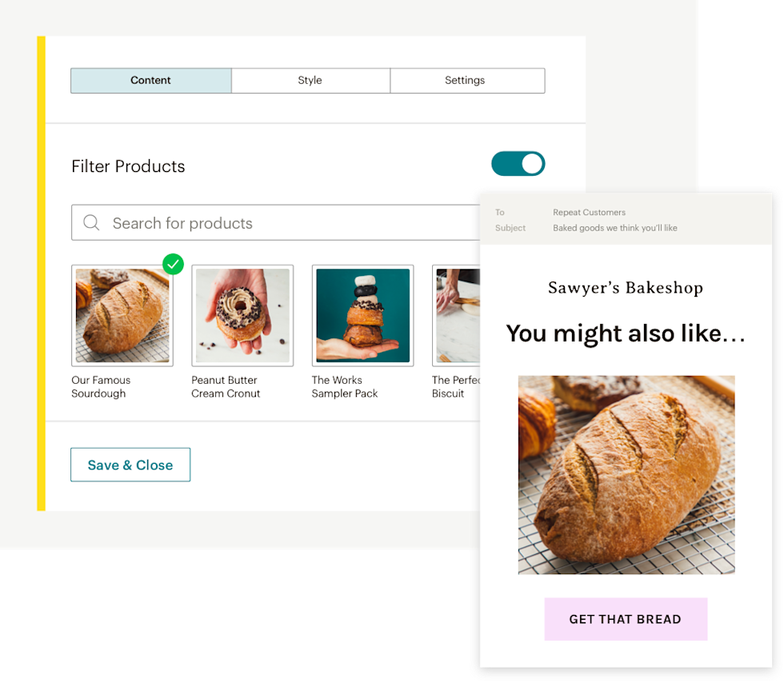This screenshot has height=683, width=784.
Task: Click the large sourdough image in email preview
Action: (x=626, y=475)
